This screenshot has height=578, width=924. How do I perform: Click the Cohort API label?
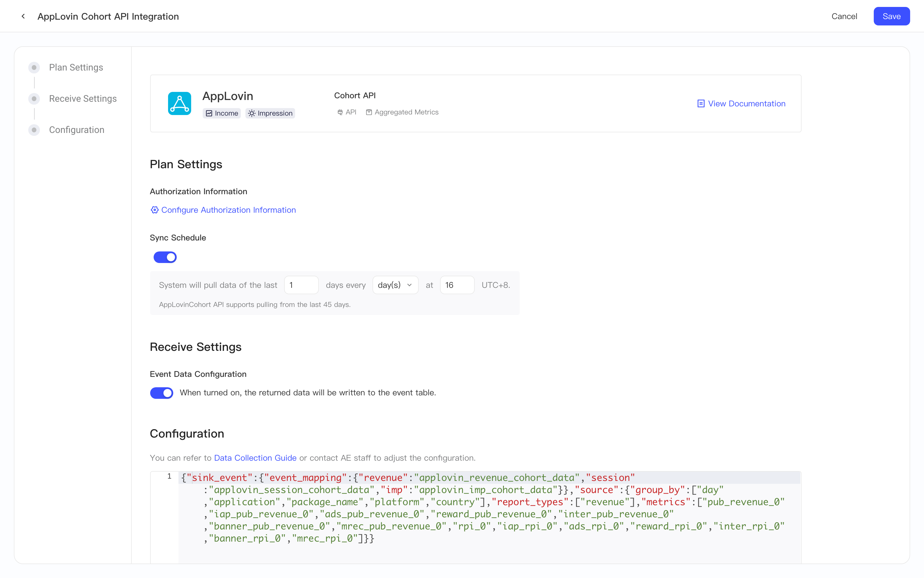coord(355,96)
